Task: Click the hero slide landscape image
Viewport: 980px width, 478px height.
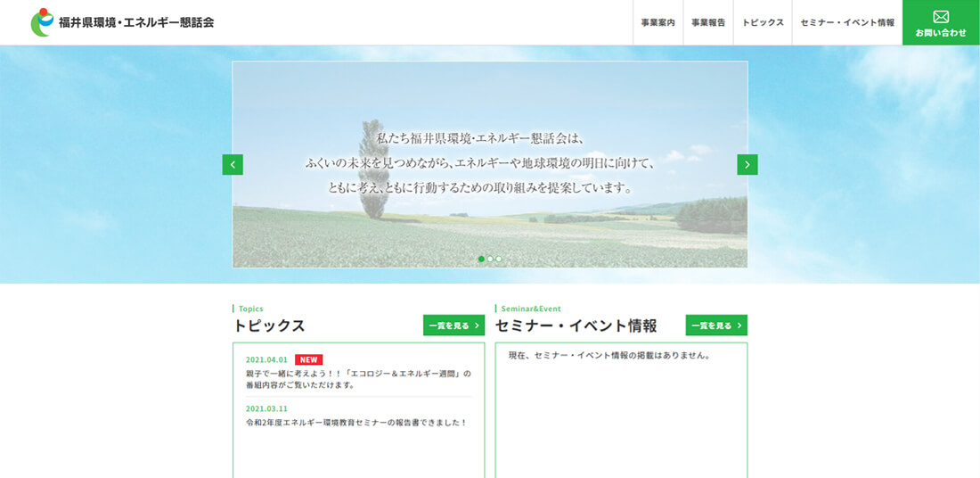Action: [490, 165]
